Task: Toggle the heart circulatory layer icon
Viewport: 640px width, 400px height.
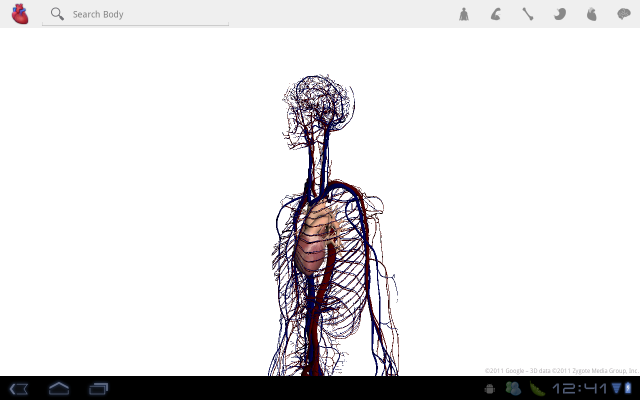Action: (591, 14)
